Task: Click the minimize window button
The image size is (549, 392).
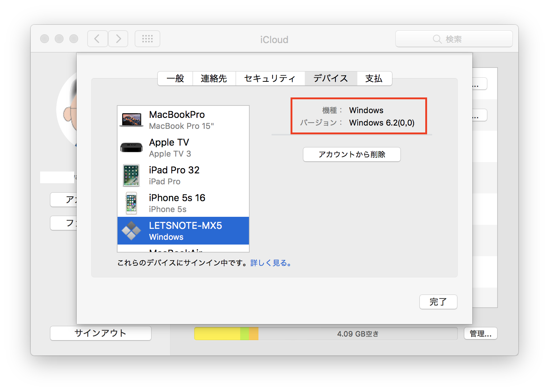Action: 59,39
